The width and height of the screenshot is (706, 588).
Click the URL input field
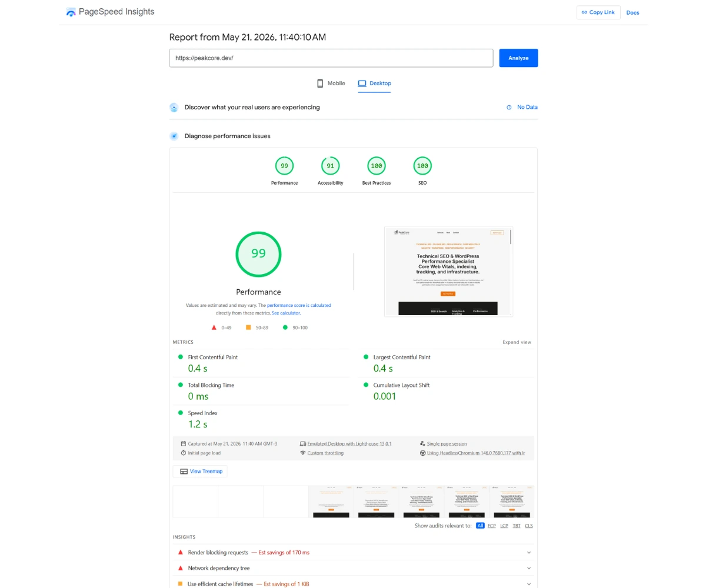point(331,58)
